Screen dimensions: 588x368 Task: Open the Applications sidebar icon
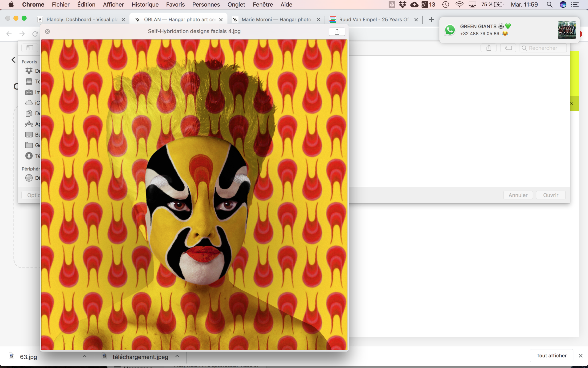[x=29, y=124]
